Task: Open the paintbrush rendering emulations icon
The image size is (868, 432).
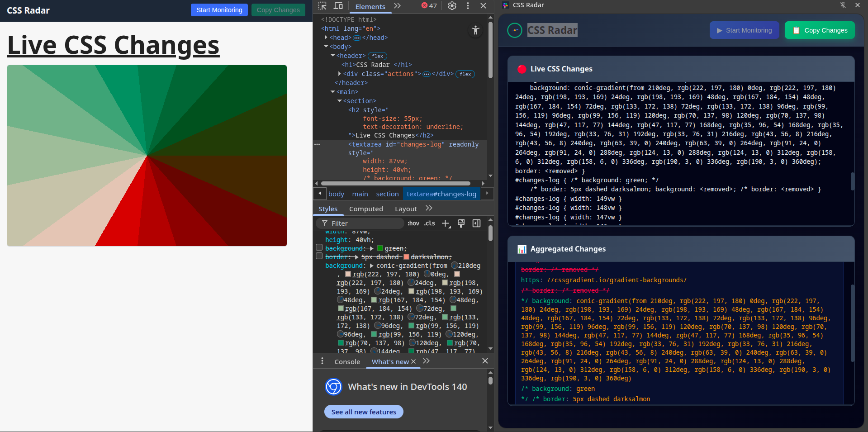Action: [461, 223]
